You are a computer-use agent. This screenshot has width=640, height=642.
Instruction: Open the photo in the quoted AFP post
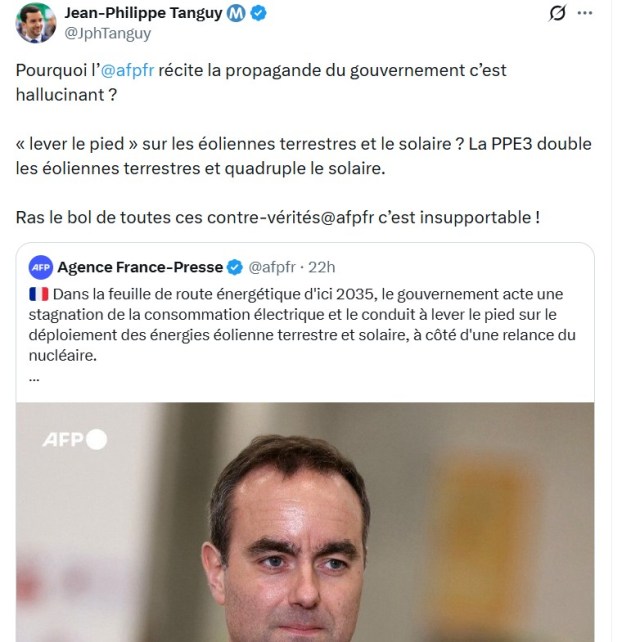coord(305,522)
